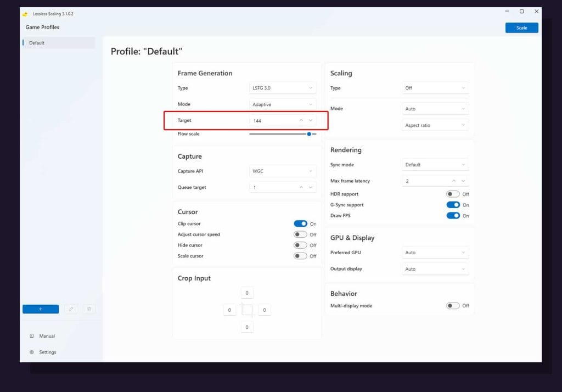Enable Hide cursor switch
This screenshot has width=562, height=392.
click(300, 245)
